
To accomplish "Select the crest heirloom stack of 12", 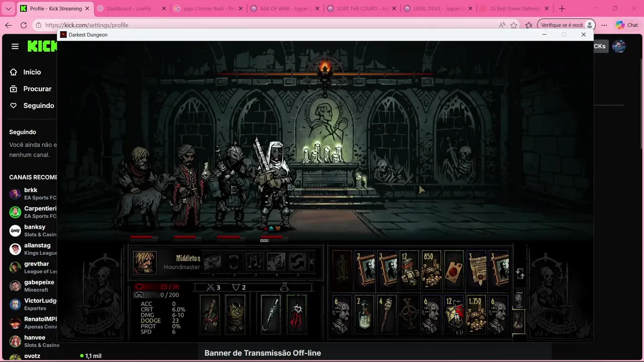I will pos(454,315).
